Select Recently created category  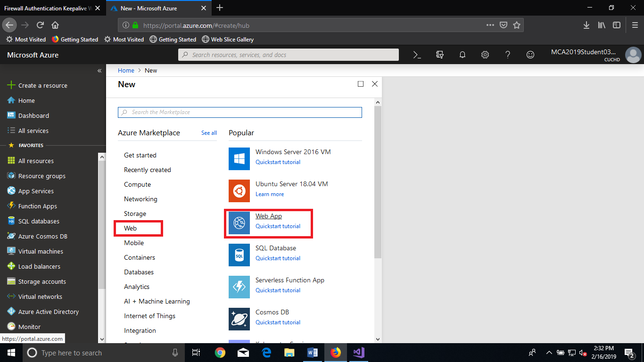coord(148,170)
